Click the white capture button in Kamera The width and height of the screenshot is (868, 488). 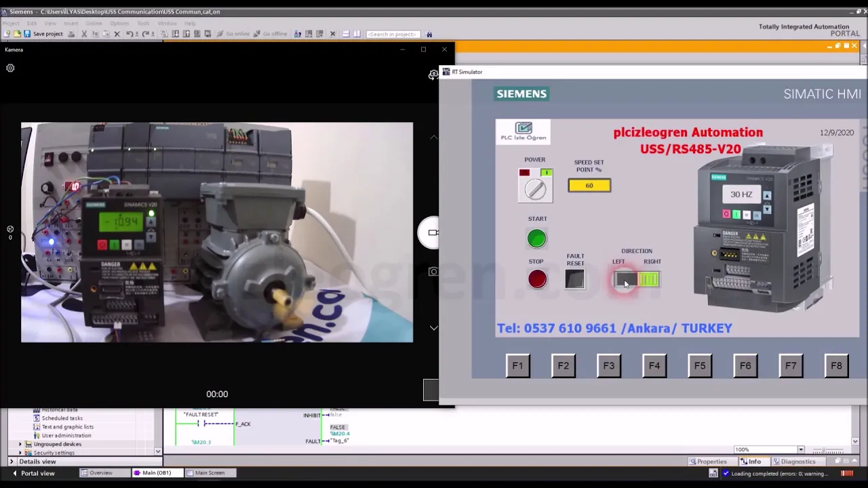[x=429, y=232]
